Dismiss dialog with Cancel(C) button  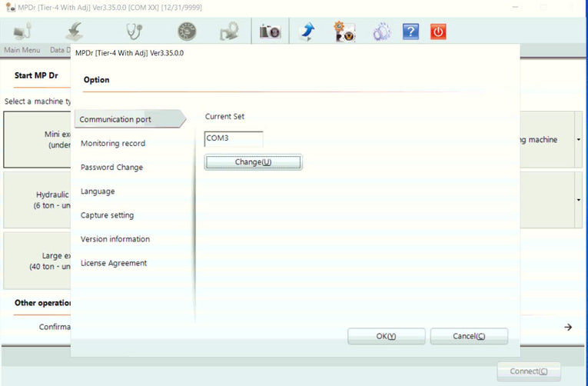pos(469,336)
